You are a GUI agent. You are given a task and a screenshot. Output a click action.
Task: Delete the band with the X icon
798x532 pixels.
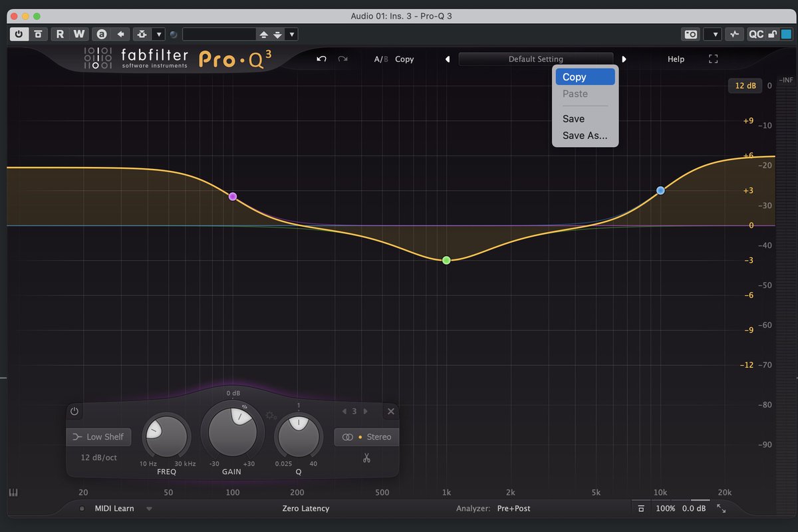point(391,412)
